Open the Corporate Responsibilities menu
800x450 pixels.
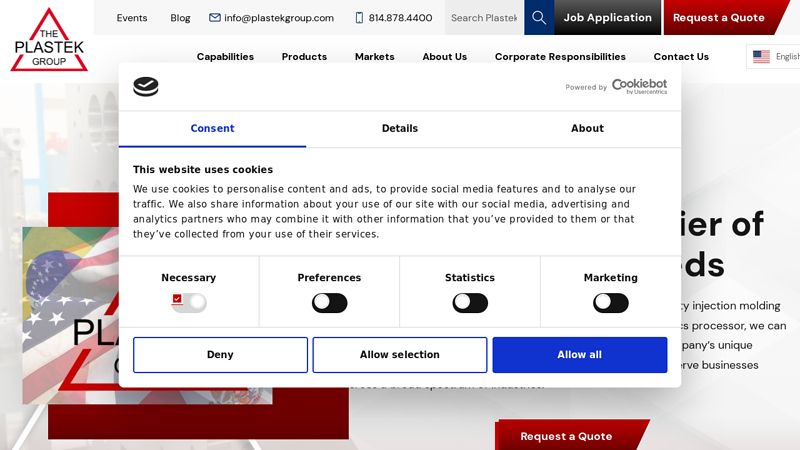point(560,57)
